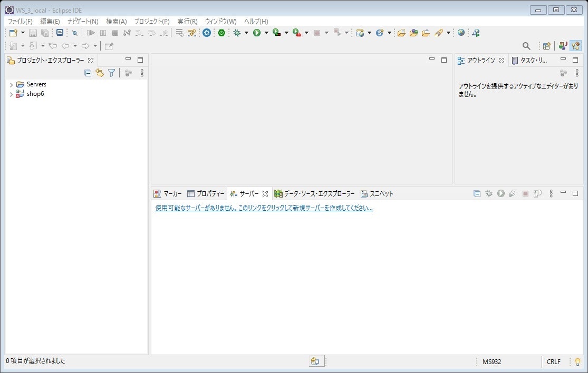This screenshot has width=588, height=373.
Task: Click the Coverage run toolbar icon
Action: click(277, 33)
